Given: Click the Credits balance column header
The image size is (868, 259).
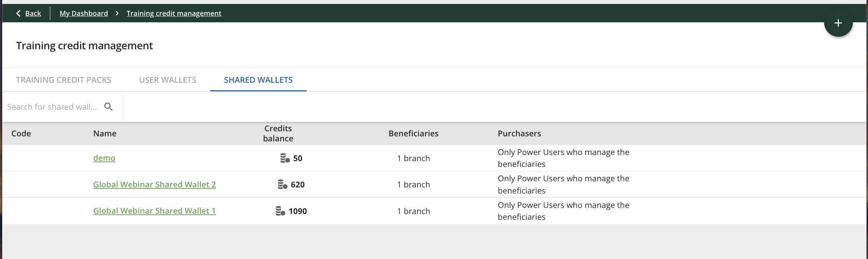Looking at the screenshot, I should (278, 133).
